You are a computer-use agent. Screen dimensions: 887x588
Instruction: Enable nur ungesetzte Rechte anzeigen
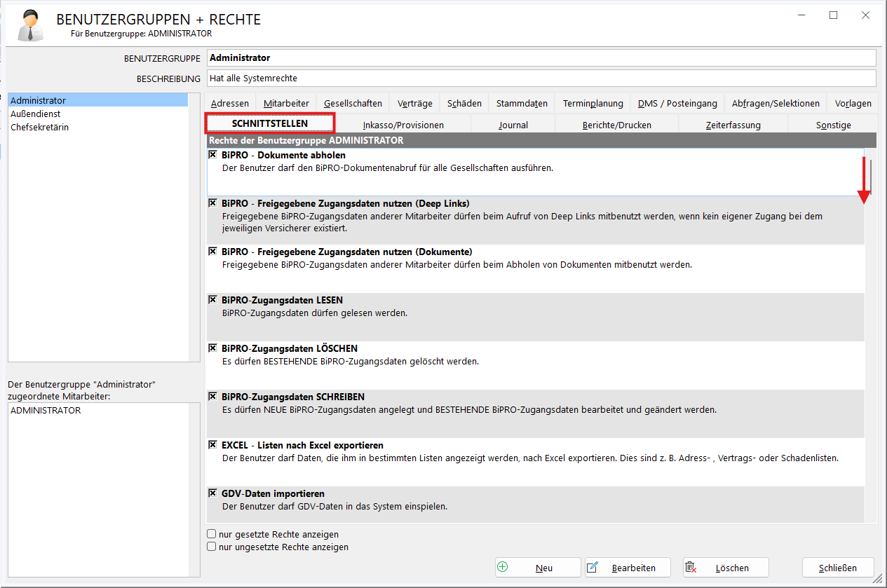click(x=212, y=547)
